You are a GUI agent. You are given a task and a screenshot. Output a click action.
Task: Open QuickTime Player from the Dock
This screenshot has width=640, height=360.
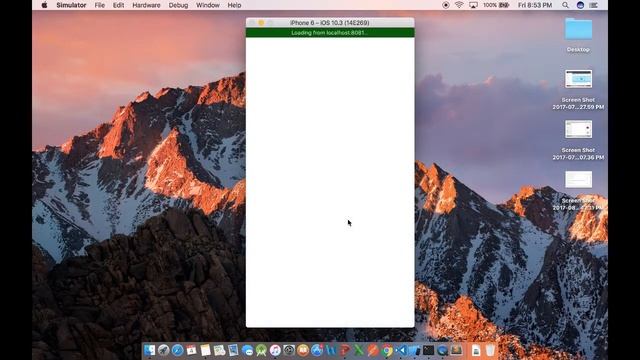(x=442, y=350)
